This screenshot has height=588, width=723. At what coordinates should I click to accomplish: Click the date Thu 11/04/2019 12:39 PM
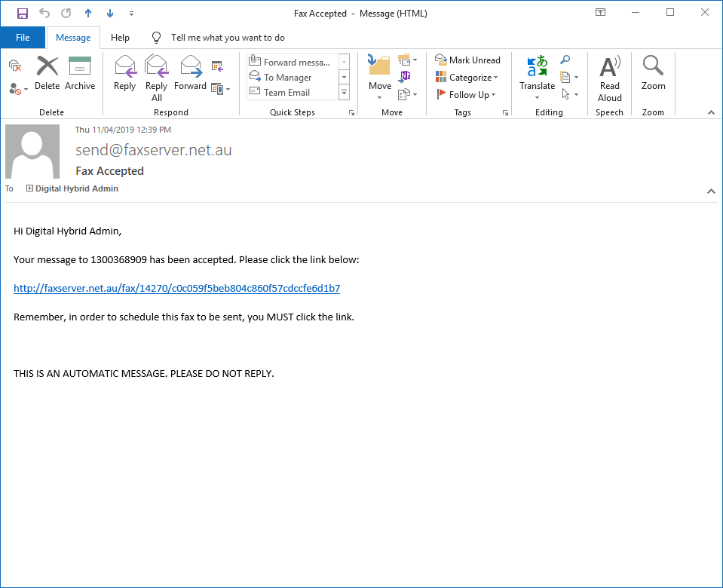pyautogui.click(x=123, y=130)
